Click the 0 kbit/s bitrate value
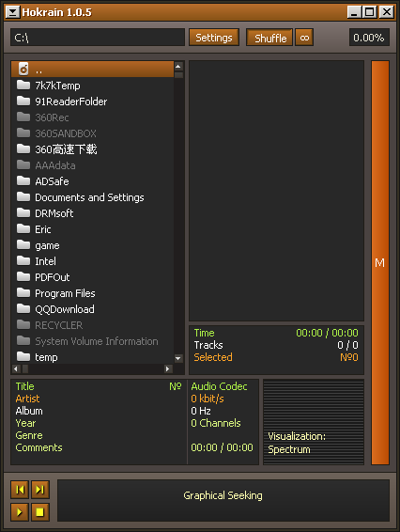This screenshot has height=532, width=400. pyautogui.click(x=208, y=399)
